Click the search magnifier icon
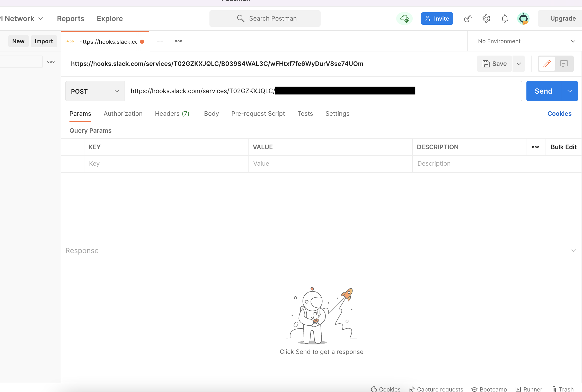 click(241, 19)
